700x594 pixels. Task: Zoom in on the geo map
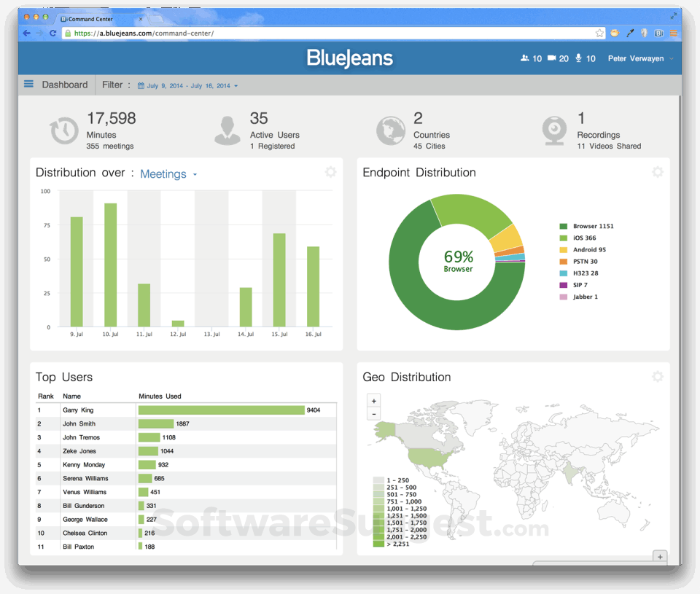tap(373, 401)
